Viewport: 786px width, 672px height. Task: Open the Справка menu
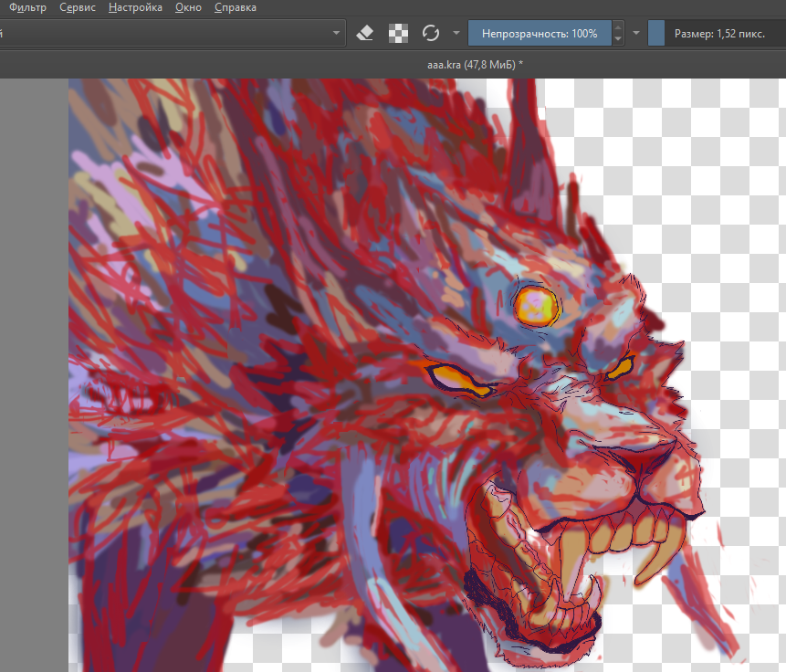point(236,7)
